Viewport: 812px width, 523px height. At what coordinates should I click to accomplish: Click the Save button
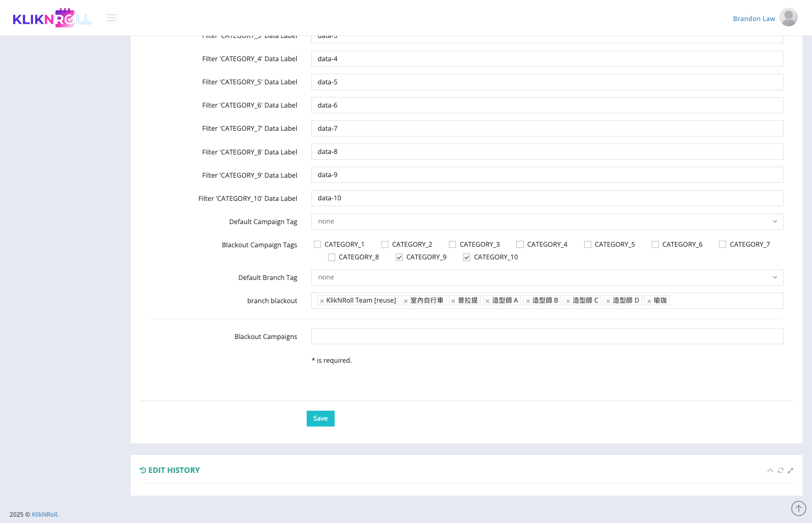point(320,419)
